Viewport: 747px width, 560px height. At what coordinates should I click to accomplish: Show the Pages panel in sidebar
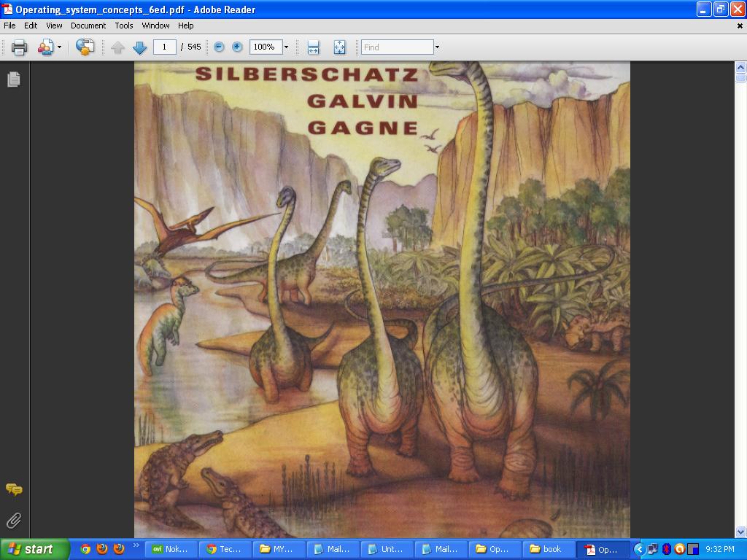(14, 79)
